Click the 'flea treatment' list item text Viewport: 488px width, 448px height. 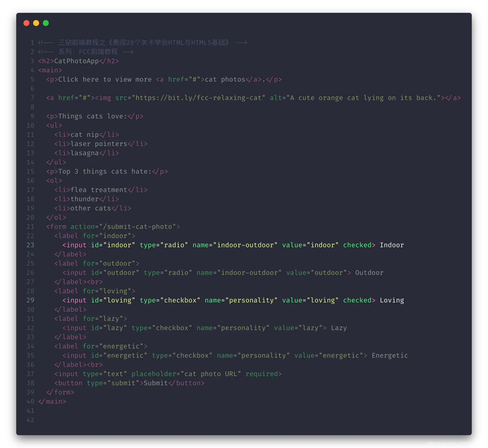[x=99, y=190]
